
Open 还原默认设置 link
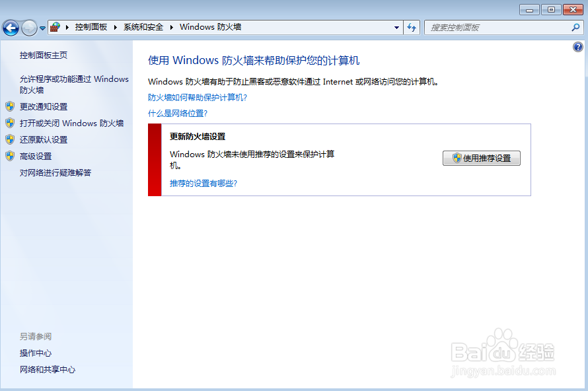(x=44, y=140)
